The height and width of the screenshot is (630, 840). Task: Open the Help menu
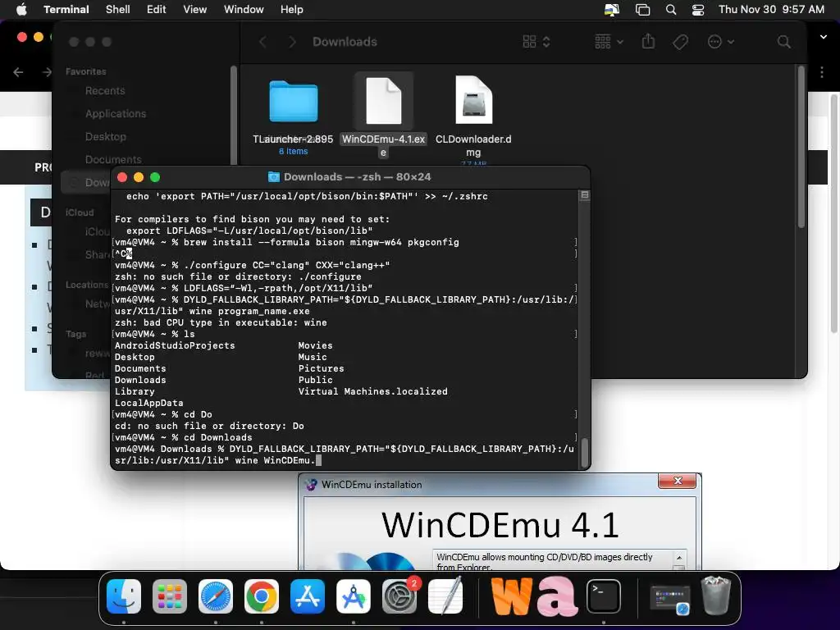click(x=291, y=9)
